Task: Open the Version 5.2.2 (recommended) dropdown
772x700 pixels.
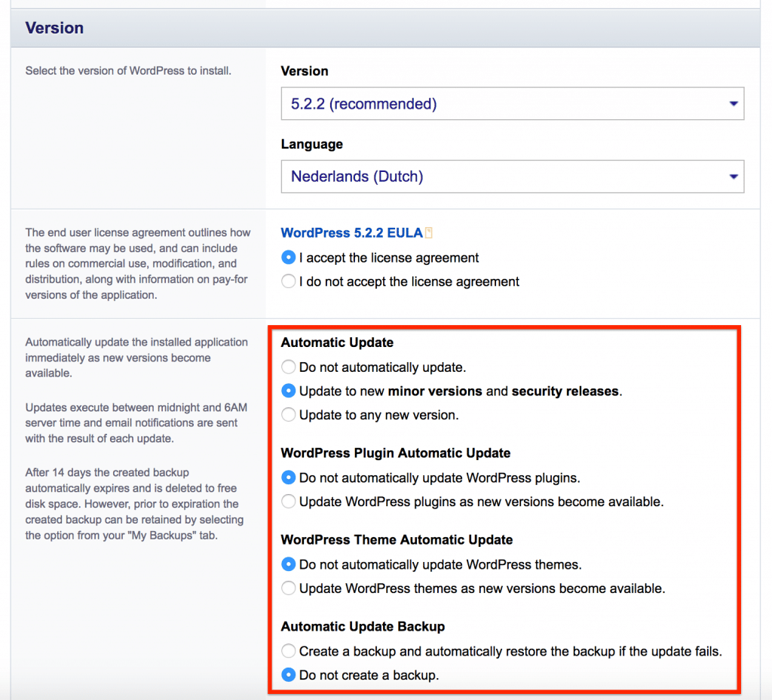Action: pos(498,104)
